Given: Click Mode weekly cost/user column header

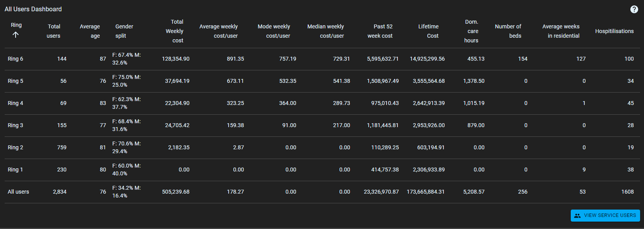Looking at the screenshot, I should [274, 31].
